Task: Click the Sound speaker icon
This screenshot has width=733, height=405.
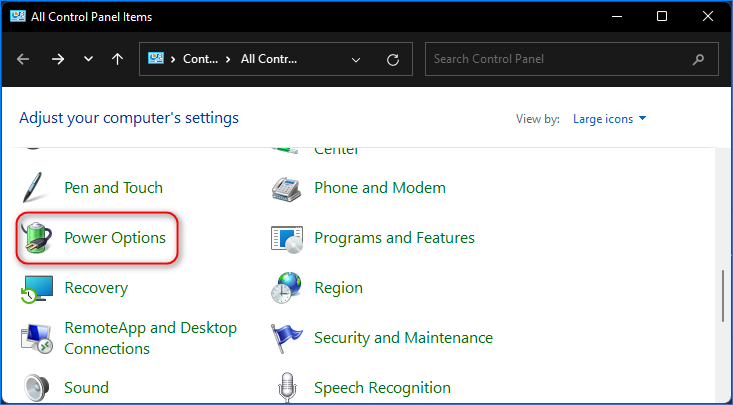Action: [36, 389]
